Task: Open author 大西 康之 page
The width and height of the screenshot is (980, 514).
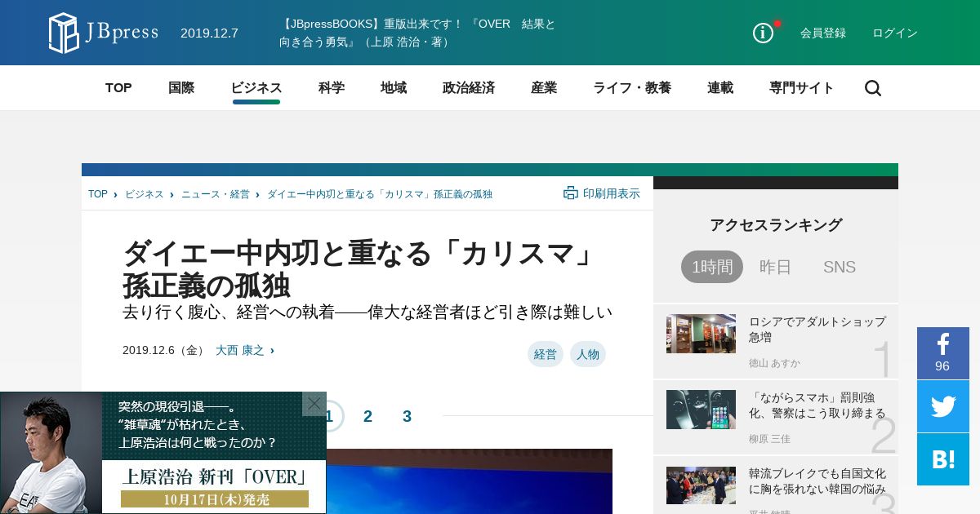Action: click(240, 350)
